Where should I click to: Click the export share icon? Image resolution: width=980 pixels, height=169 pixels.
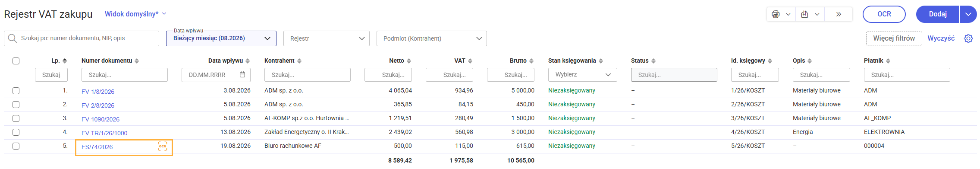(x=804, y=14)
